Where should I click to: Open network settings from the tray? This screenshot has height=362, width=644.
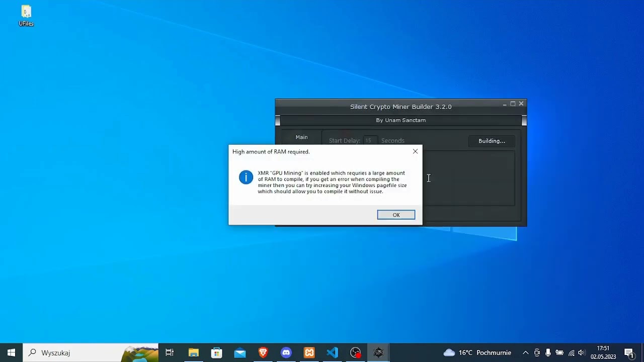pos(571,352)
